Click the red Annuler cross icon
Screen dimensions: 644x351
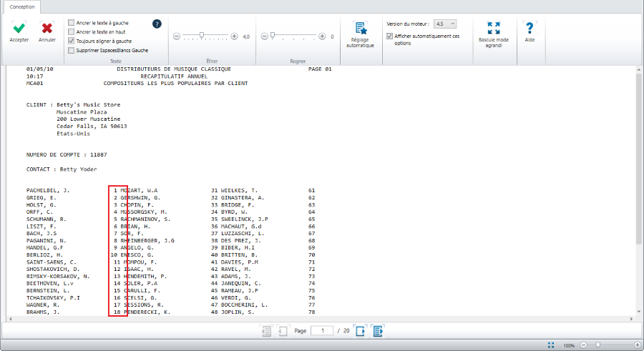pyautogui.click(x=47, y=28)
